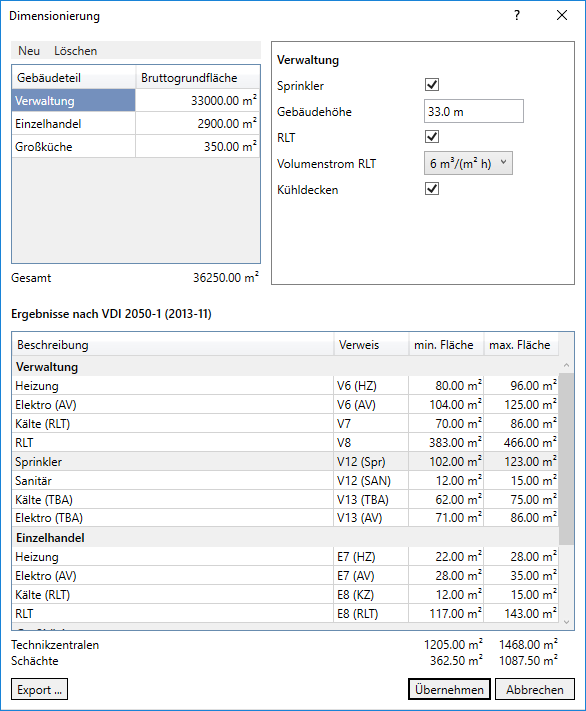Click the Export button
586x711 pixels.
pyautogui.click(x=39, y=689)
